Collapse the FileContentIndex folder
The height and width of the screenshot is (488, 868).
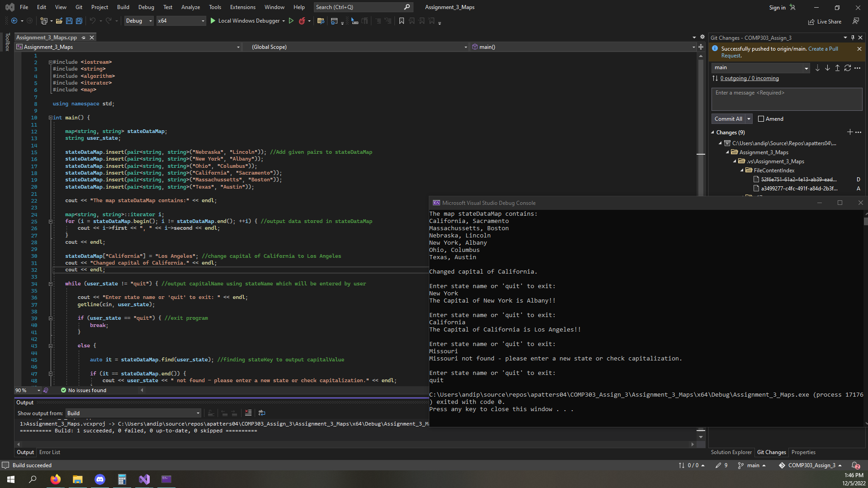pos(742,171)
